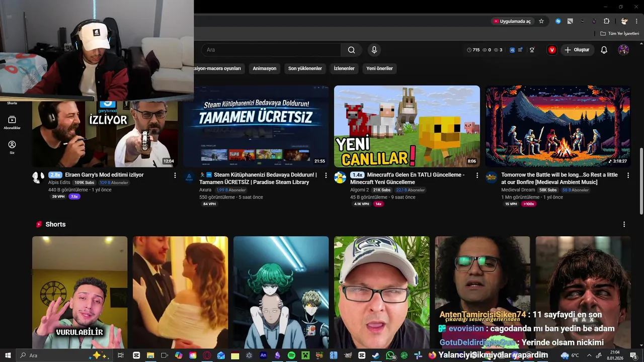This screenshot has height=362, width=644.
Task: Open the Medieval Dream channel avatar
Action: pyautogui.click(x=492, y=177)
